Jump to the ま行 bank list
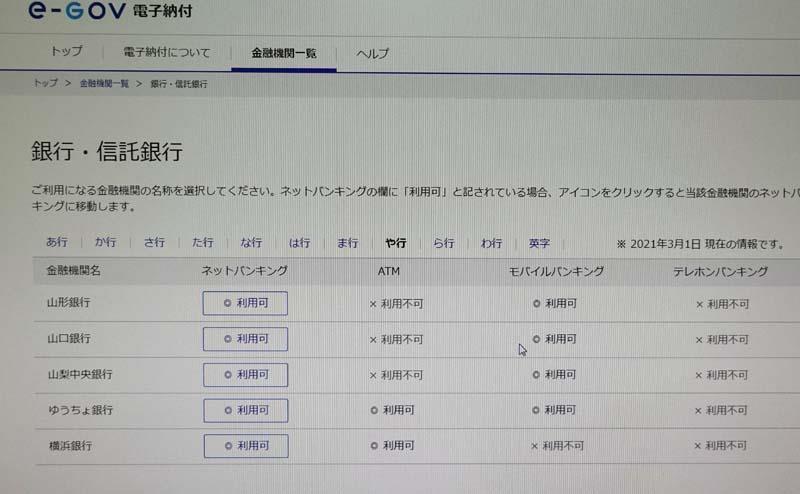 (x=347, y=243)
